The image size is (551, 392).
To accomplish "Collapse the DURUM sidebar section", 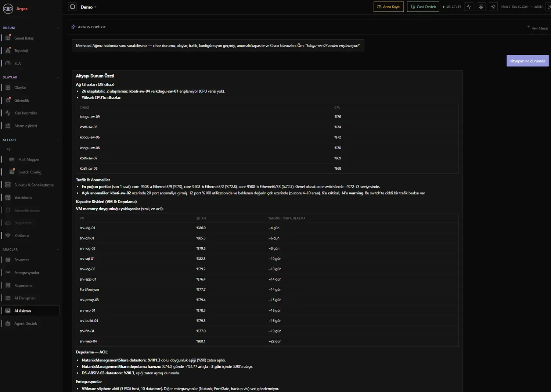I will [x=58, y=28].
